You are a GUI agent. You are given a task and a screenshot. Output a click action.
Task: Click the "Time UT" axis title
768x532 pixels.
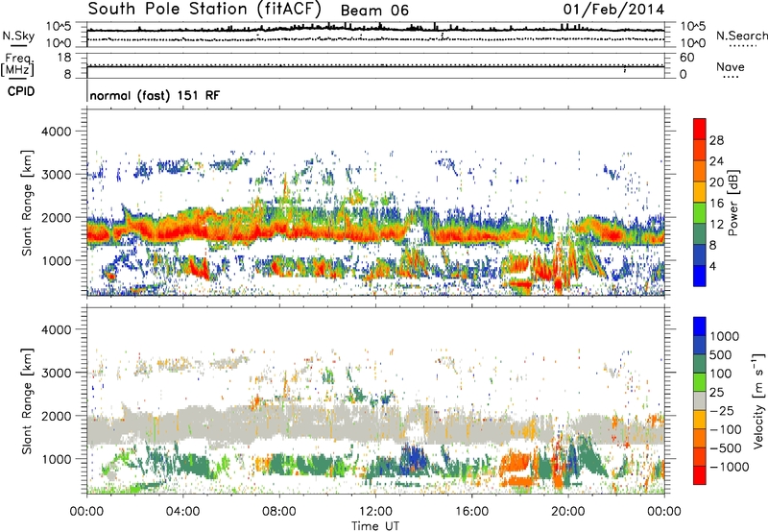point(375,526)
